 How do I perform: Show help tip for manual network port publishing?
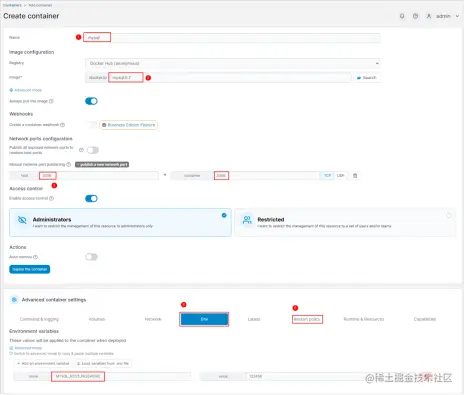pos(69,164)
